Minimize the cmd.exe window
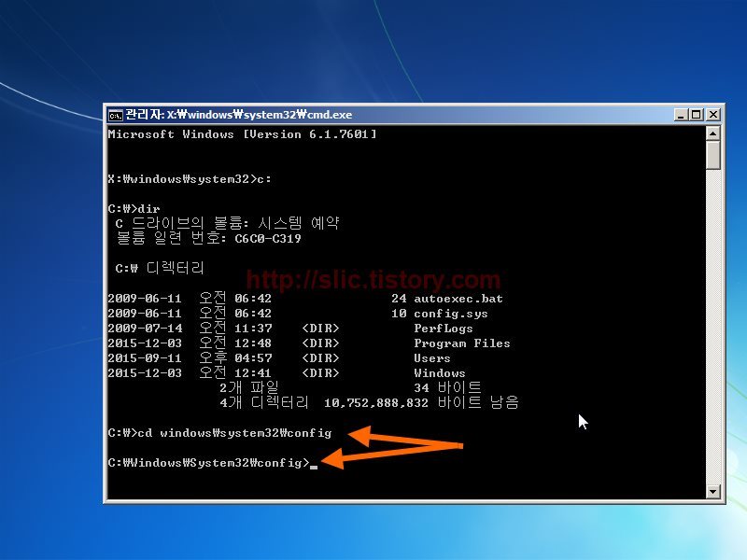The width and height of the screenshot is (747, 560). click(x=682, y=114)
